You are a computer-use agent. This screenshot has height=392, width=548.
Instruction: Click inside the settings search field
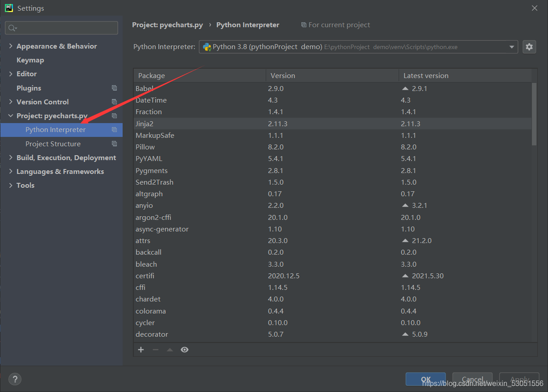coord(62,28)
